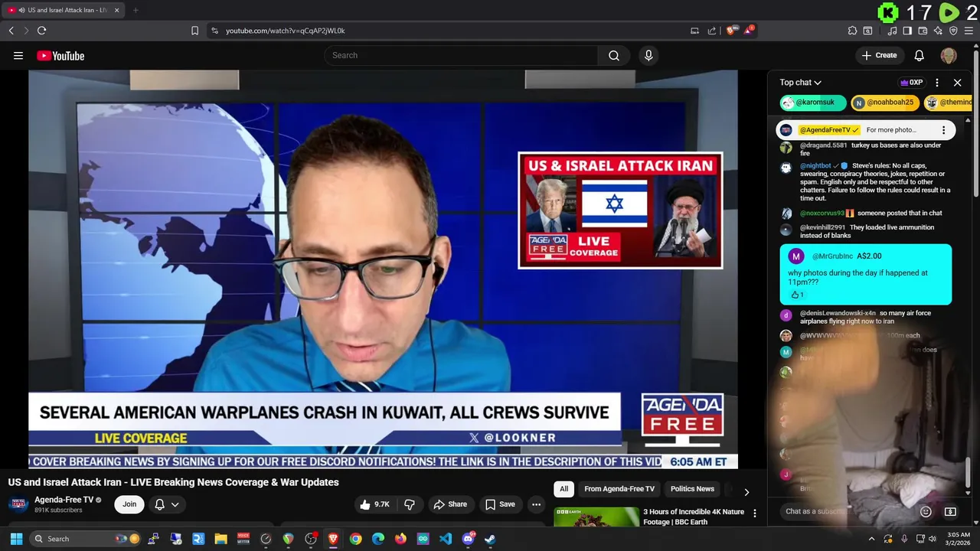Open the browser extensions puzzle icon
980x551 pixels.
pos(852,31)
